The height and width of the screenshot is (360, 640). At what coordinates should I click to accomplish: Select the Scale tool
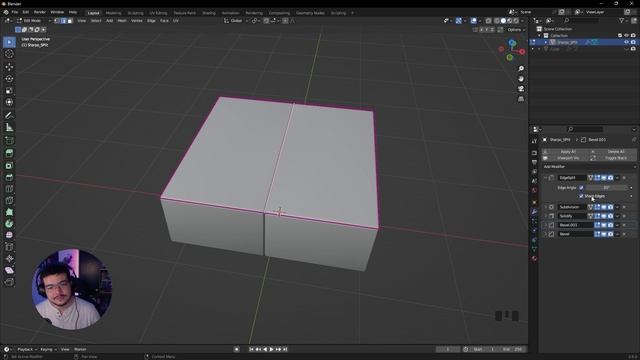pyautogui.click(x=9, y=90)
